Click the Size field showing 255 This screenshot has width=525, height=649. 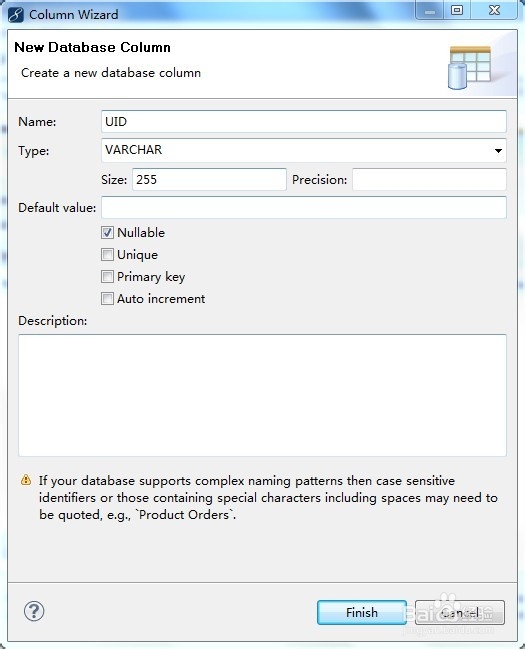(x=209, y=179)
